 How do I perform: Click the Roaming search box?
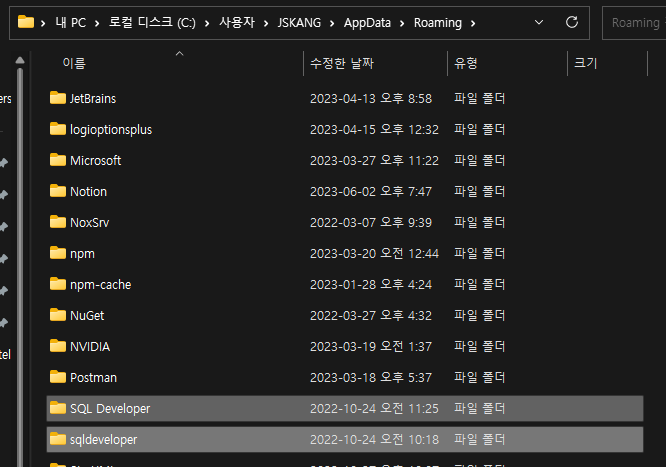(x=634, y=23)
